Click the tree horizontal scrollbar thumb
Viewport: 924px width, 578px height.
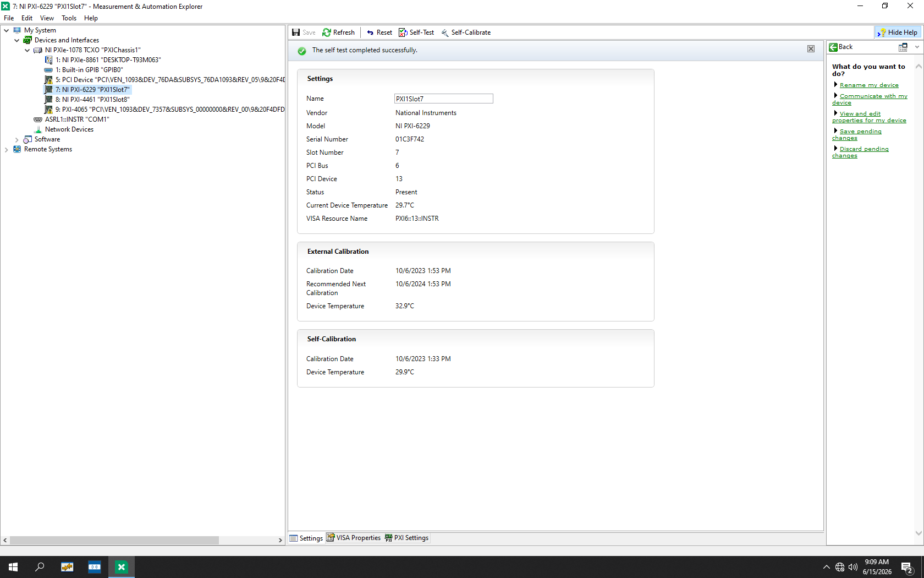click(114, 541)
